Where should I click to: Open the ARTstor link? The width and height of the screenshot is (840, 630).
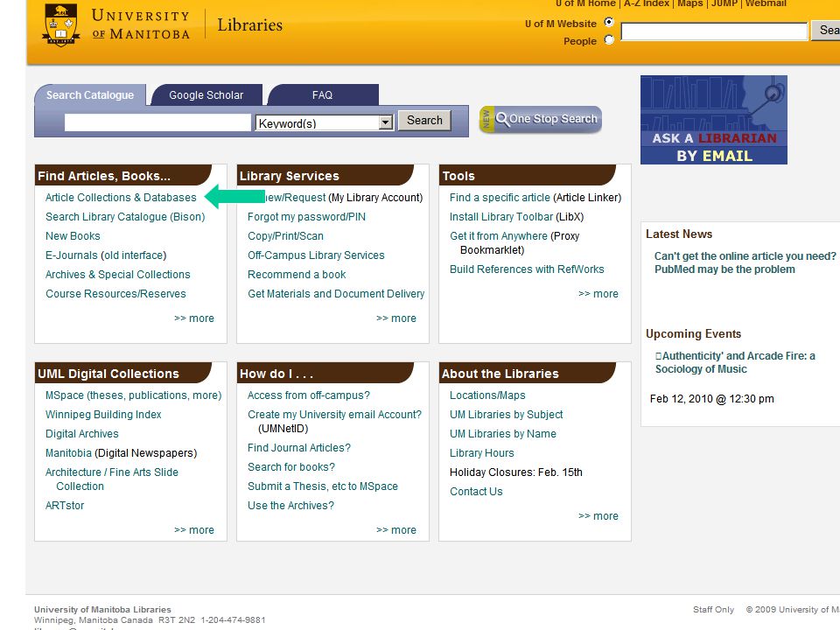point(65,506)
